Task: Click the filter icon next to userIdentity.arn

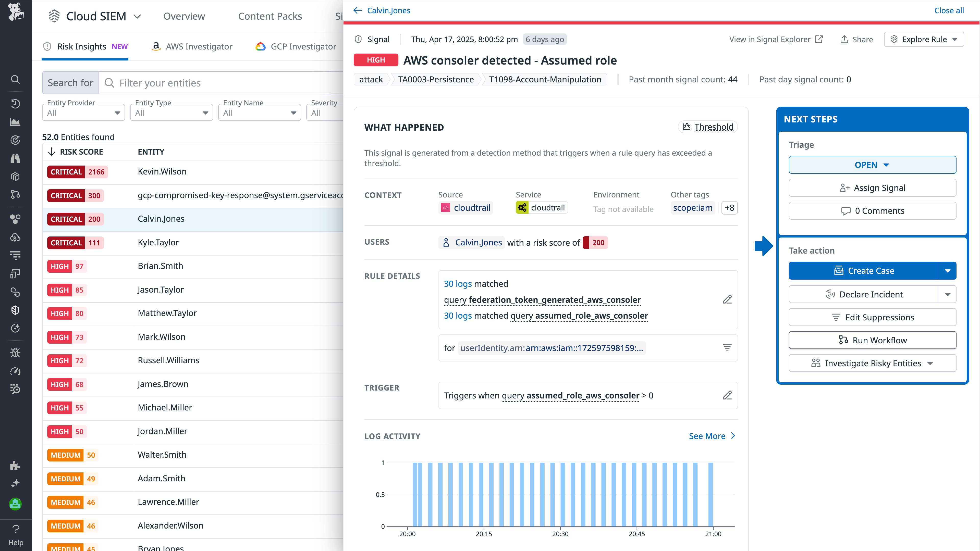Action: click(727, 347)
